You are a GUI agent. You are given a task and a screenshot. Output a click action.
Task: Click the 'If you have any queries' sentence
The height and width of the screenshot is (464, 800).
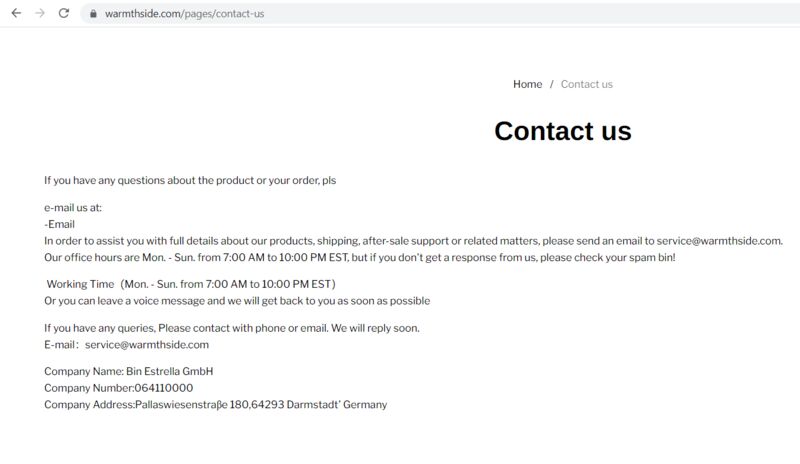point(232,328)
